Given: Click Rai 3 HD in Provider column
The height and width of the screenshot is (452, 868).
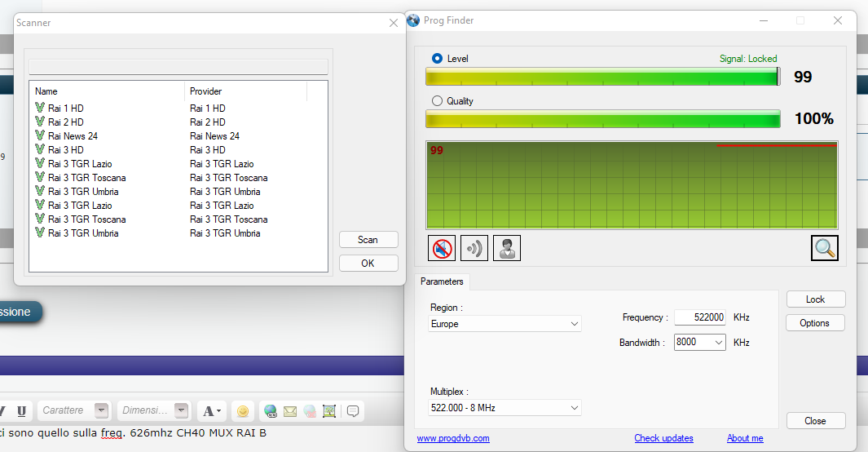Looking at the screenshot, I should (x=208, y=149).
